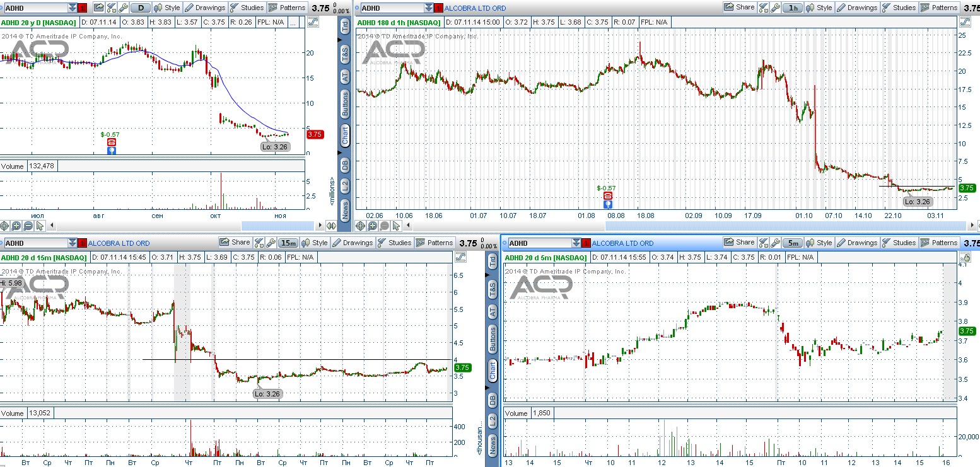
Task: Open the symbol dropdown on the daily chart
Action: [x=73, y=8]
